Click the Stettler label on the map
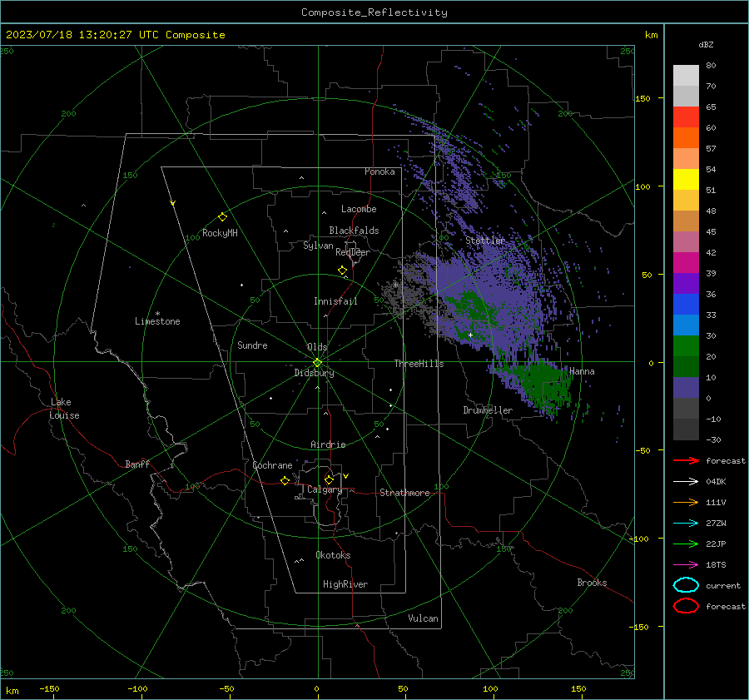This screenshot has width=749, height=700. pos(485,241)
